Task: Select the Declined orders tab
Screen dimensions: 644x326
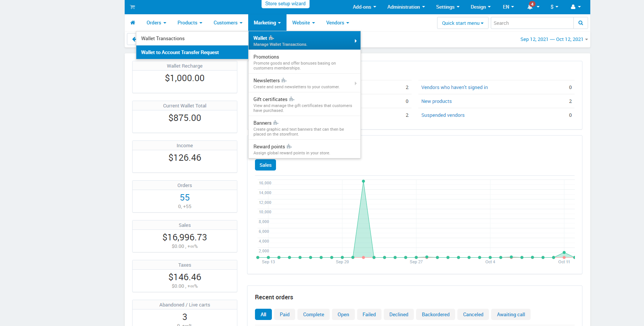Action: pos(399,314)
